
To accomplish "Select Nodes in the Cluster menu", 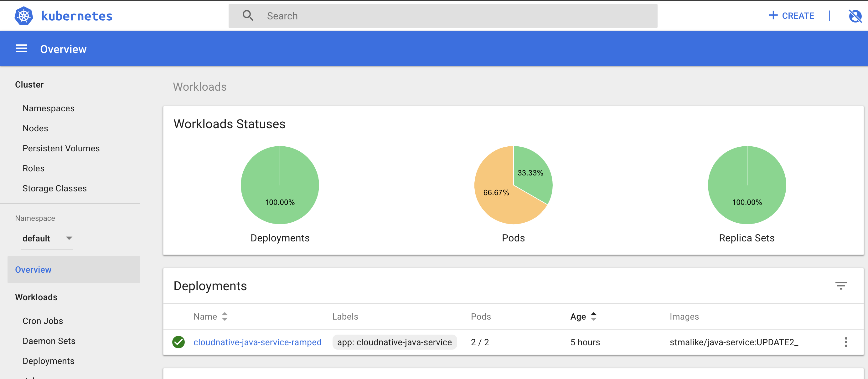I will click(x=35, y=128).
